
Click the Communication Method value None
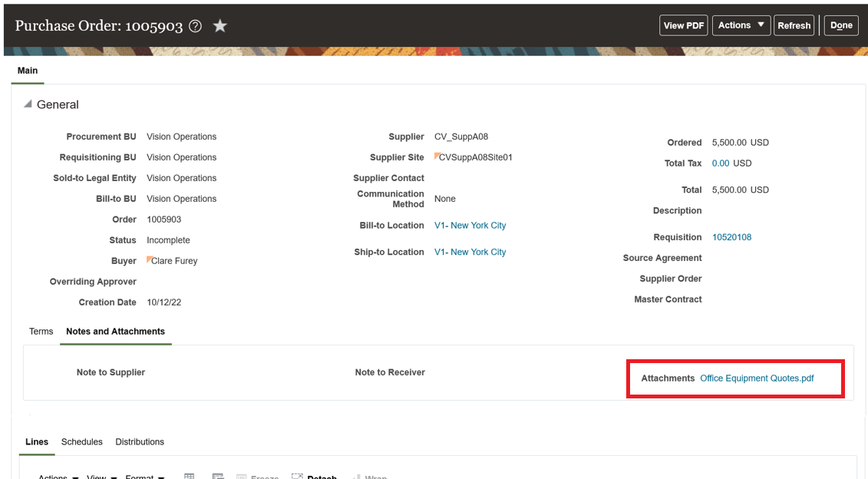(x=445, y=199)
